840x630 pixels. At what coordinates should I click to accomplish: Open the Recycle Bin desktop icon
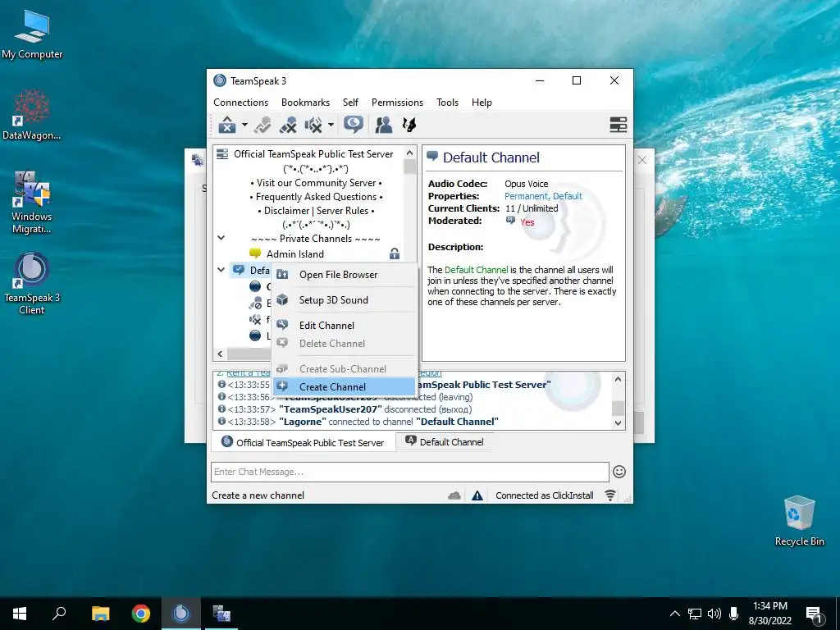pyautogui.click(x=799, y=521)
